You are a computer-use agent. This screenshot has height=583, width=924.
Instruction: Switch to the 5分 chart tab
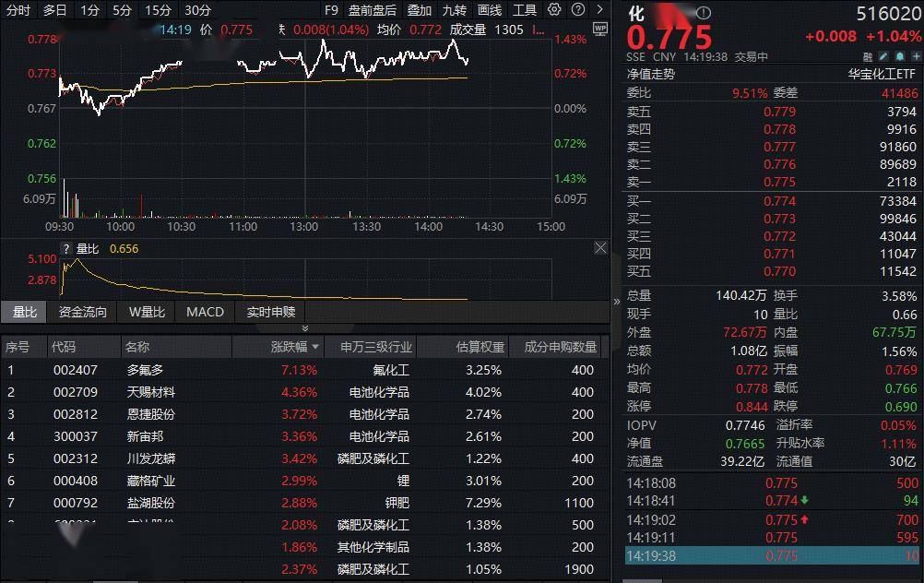tap(122, 10)
